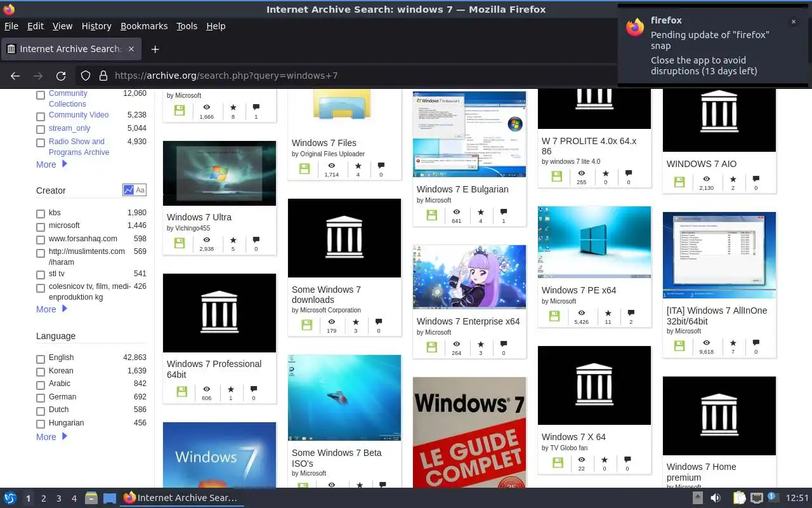The image size is (812, 508).
Task: Open the Bookmarks menu
Action: click(144, 26)
